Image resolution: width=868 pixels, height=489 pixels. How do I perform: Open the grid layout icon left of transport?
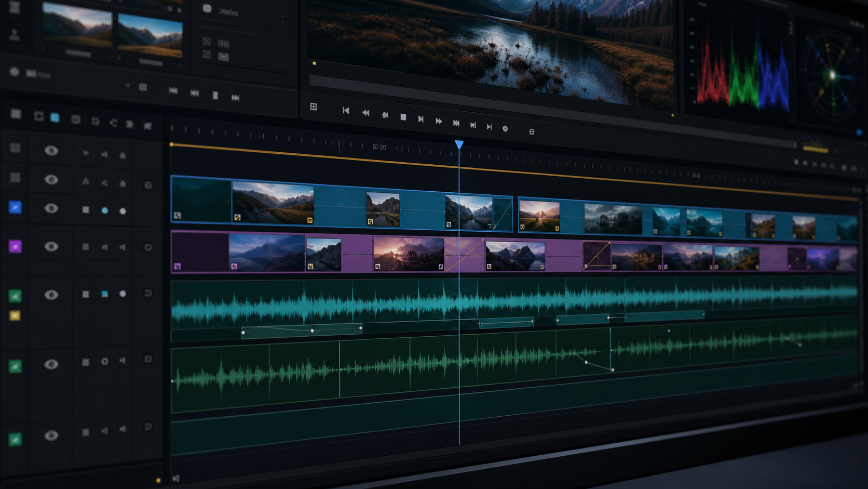tap(314, 107)
